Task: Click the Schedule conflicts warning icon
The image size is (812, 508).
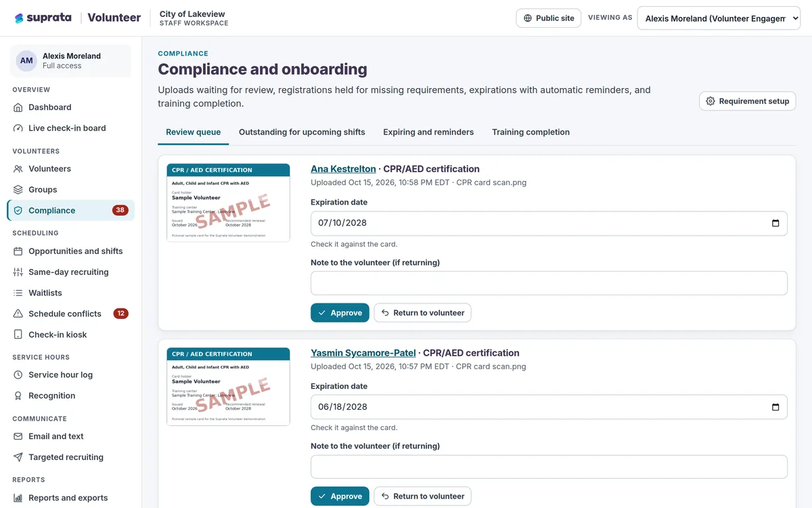Action: coord(18,314)
